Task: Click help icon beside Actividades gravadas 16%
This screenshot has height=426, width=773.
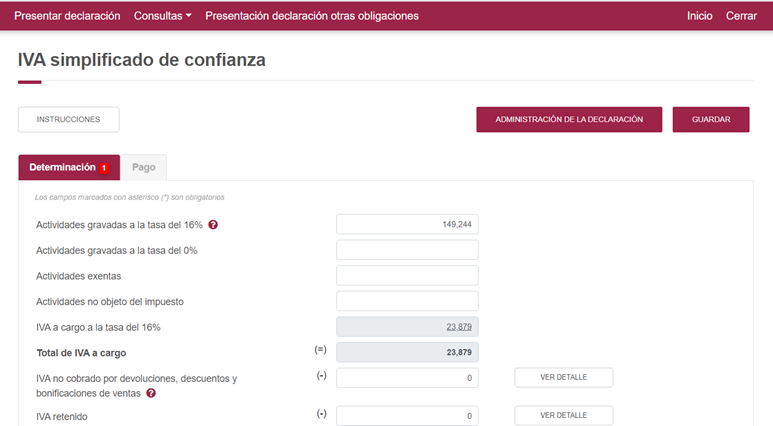Action: [213, 225]
